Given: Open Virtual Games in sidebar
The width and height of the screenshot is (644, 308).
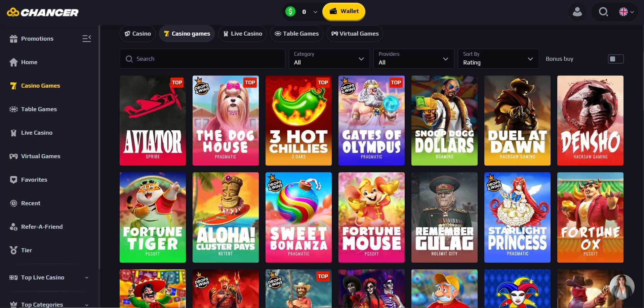Looking at the screenshot, I should (x=40, y=156).
